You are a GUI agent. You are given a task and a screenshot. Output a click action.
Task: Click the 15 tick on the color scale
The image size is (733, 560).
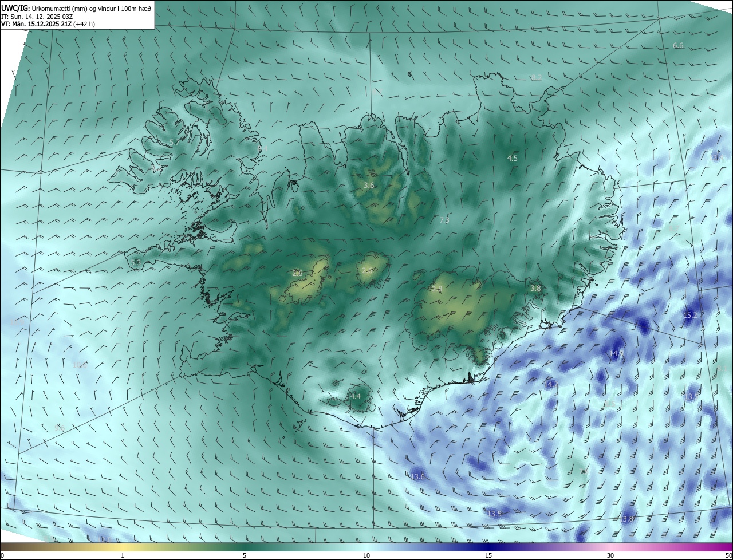point(488,555)
